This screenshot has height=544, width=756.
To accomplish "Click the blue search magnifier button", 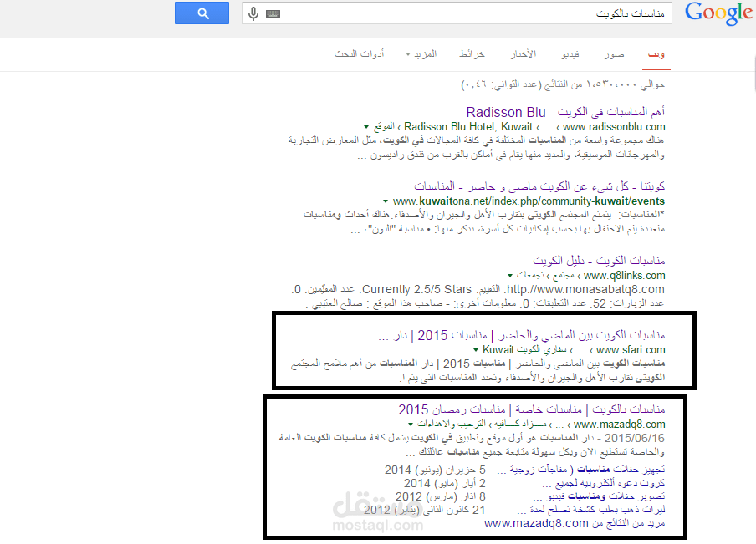I will click(202, 13).
